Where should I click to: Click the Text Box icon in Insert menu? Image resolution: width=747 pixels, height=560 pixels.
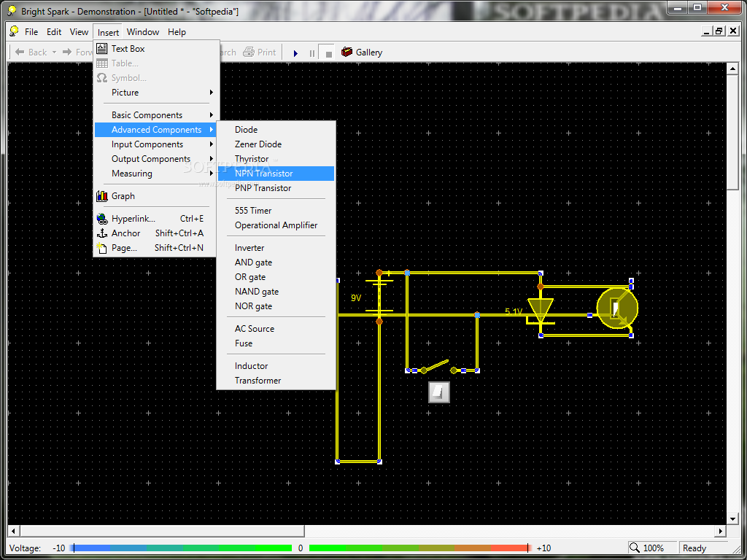(102, 49)
